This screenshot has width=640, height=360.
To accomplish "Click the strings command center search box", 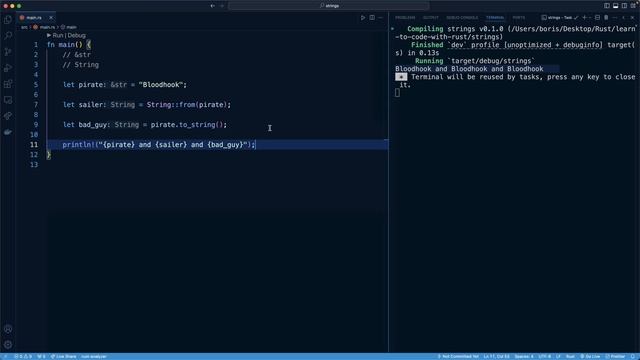I will point(329,6).
